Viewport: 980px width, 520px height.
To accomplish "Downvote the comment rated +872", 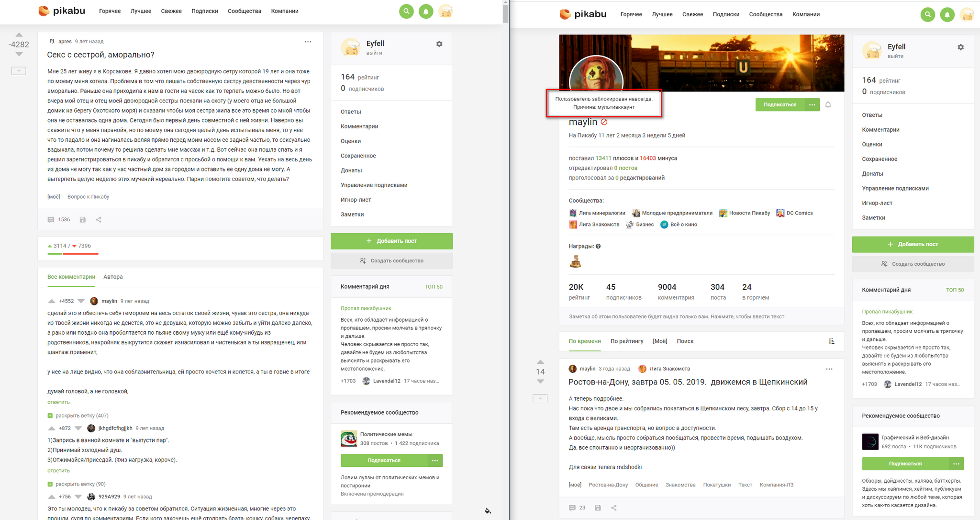I will pyautogui.click(x=78, y=428).
